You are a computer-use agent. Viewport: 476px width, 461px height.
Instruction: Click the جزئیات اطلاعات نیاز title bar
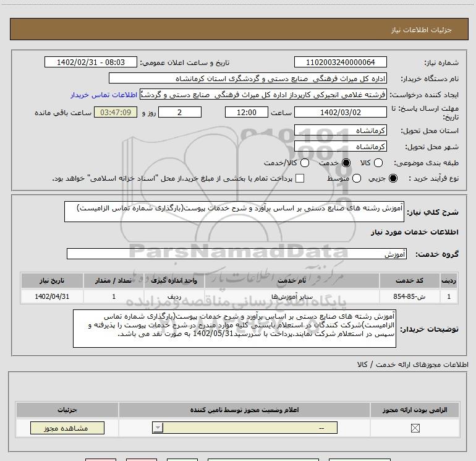click(239, 29)
